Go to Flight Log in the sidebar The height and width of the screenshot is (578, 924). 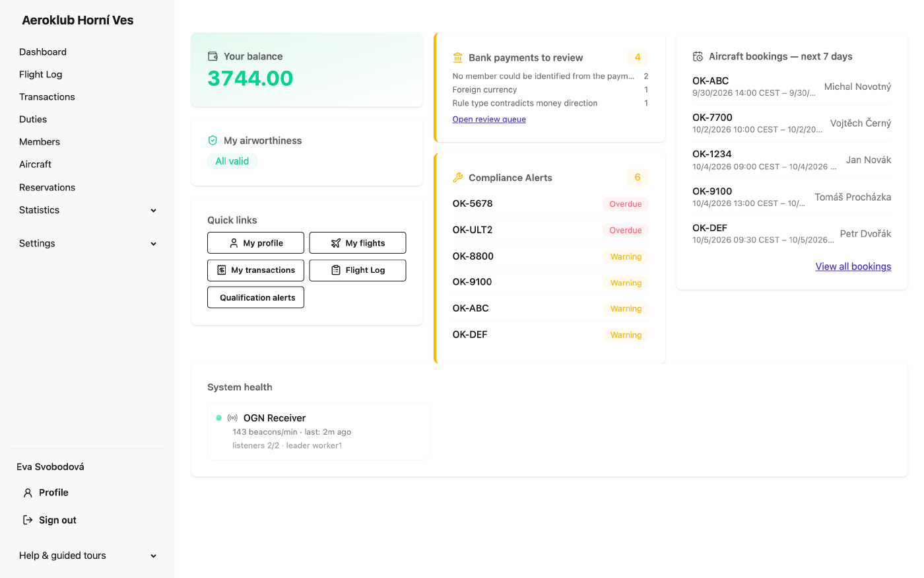[41, 75]
